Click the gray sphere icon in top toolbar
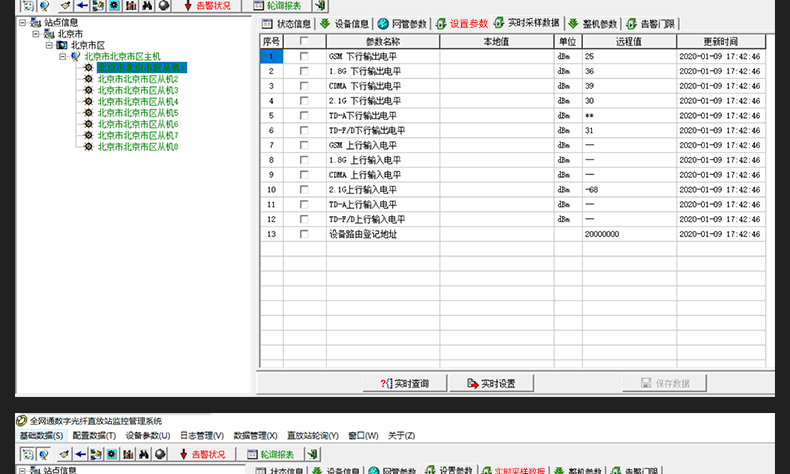This screenshot has height=474, width=790. [163, 6]
